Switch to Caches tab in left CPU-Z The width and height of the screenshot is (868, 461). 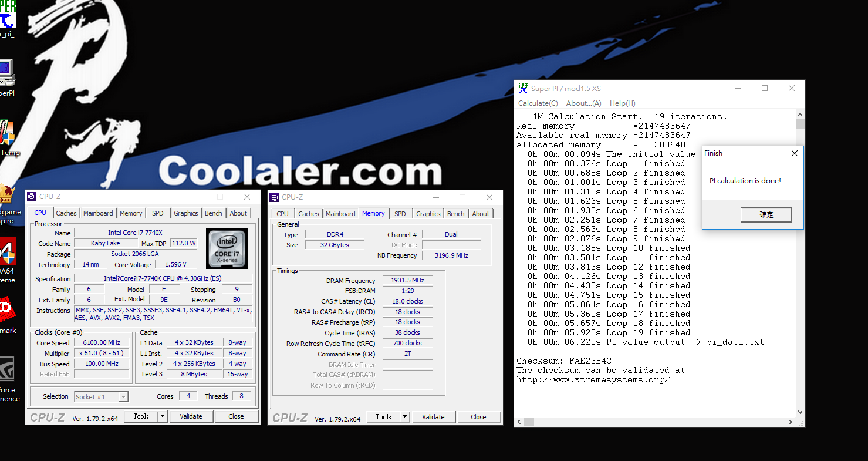point(66,213)
